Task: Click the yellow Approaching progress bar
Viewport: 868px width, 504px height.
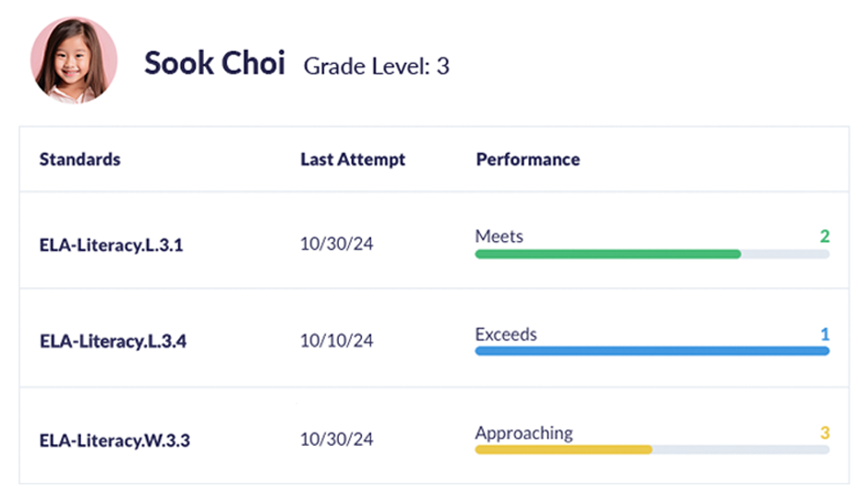Action: click(652, 450)
